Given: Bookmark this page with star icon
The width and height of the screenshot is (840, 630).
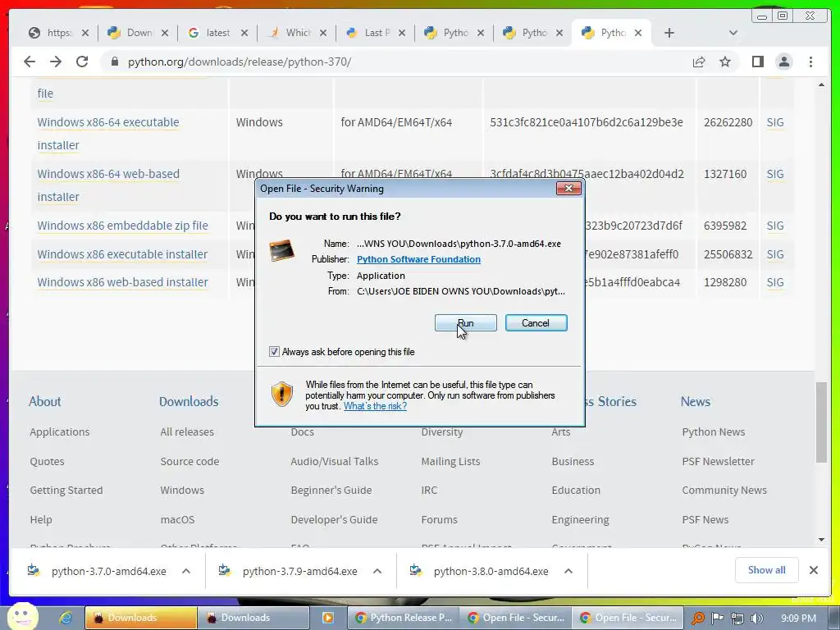Looking at the screenshot, I should click(725, 62).
